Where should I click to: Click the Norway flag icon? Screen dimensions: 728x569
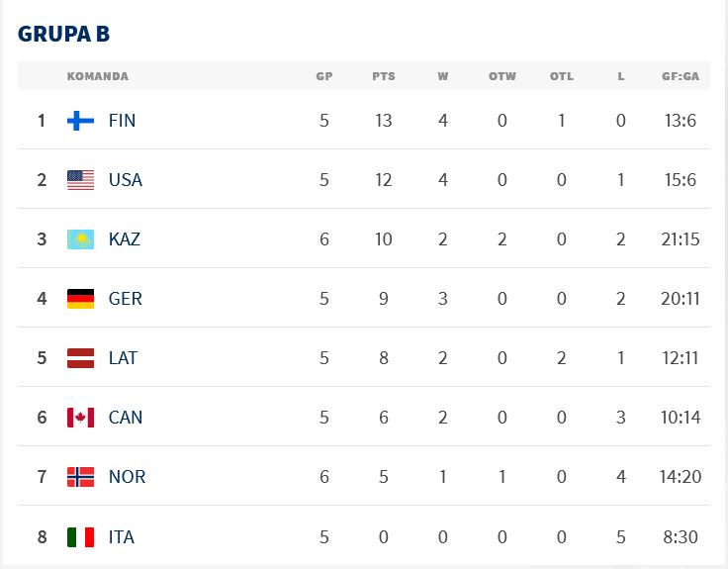[80, 477]
